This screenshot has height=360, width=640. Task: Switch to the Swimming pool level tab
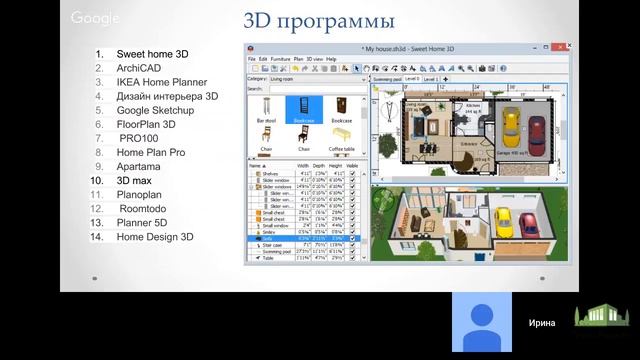(387, 79)
